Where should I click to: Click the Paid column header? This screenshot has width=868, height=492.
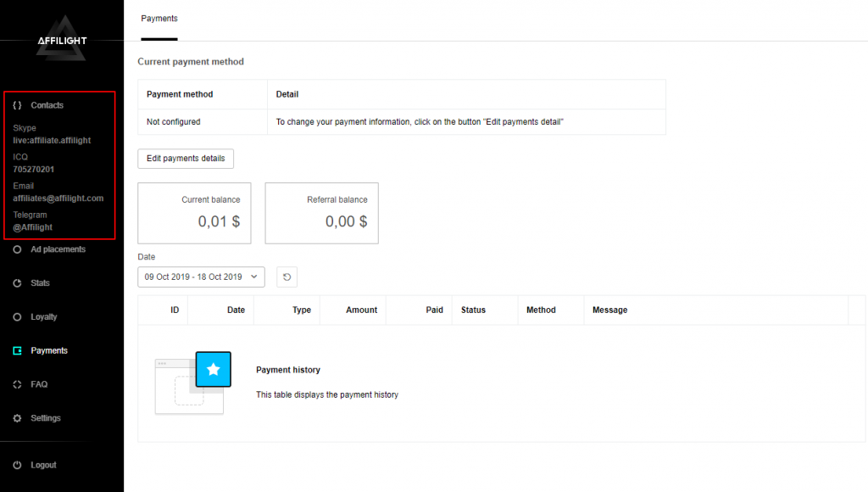[x=435, y=310]
